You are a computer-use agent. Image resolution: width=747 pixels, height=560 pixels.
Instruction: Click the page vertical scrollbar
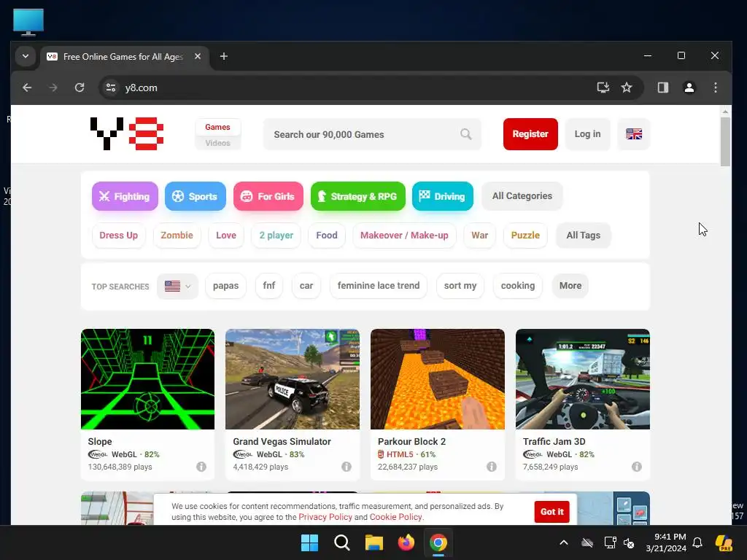pyautogui.click(x=725, y=141)
